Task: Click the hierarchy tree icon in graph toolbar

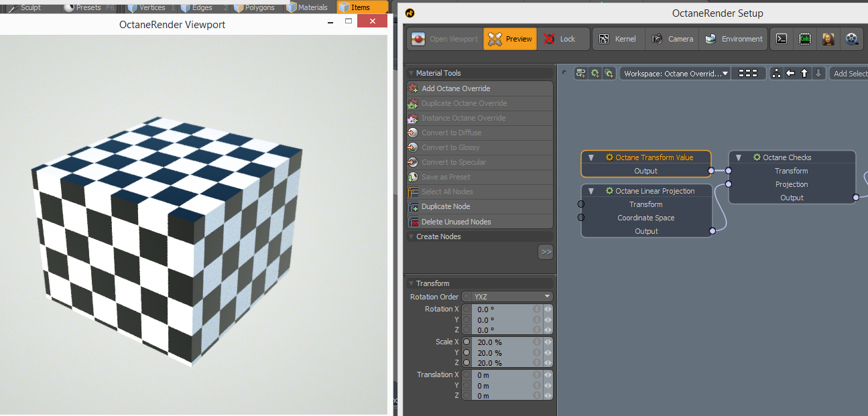Action: (776, 74)
